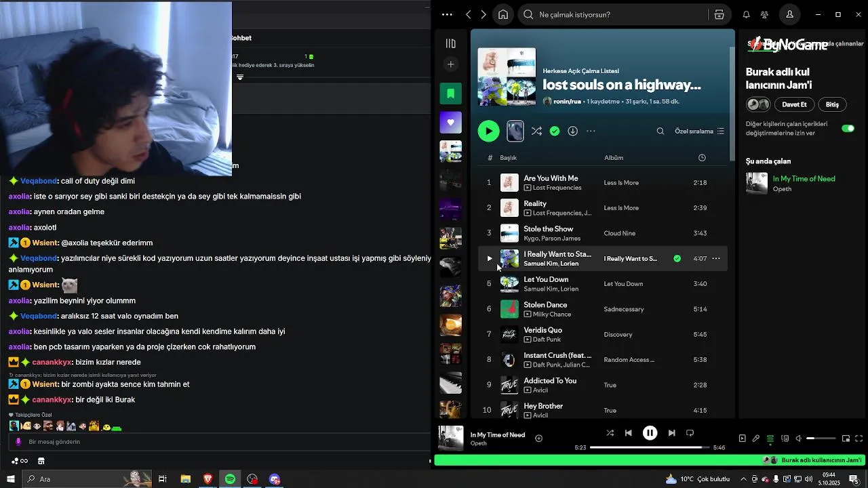Open chat store icon

coord(41,461)
